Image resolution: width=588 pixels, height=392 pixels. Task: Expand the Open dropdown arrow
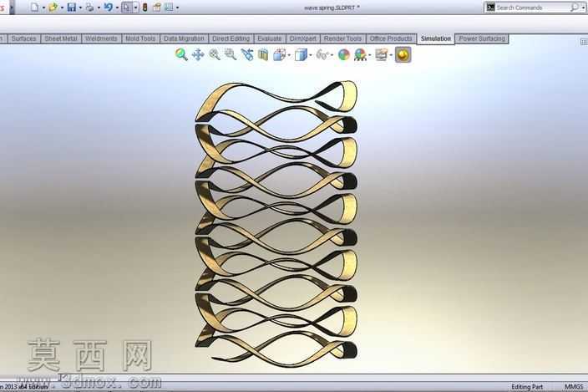(62, 8)
